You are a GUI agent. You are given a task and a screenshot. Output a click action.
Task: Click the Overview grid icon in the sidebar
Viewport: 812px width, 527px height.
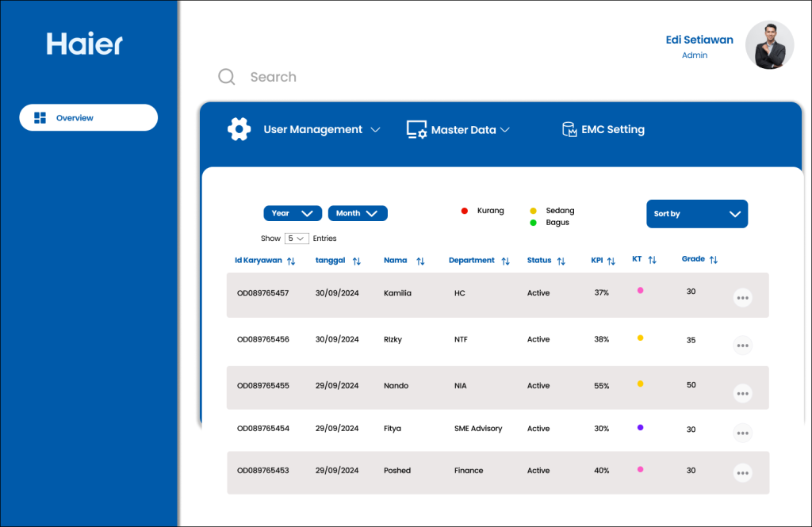point(40,118)
